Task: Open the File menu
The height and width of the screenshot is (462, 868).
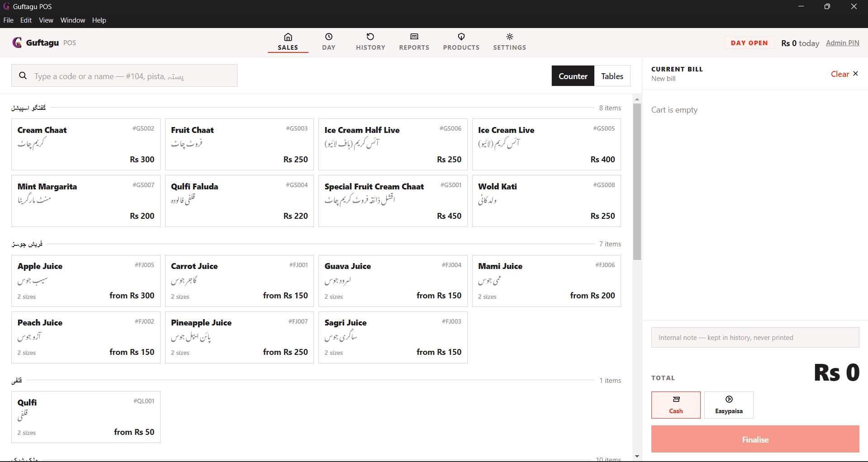Action: (x=9, y=20)
